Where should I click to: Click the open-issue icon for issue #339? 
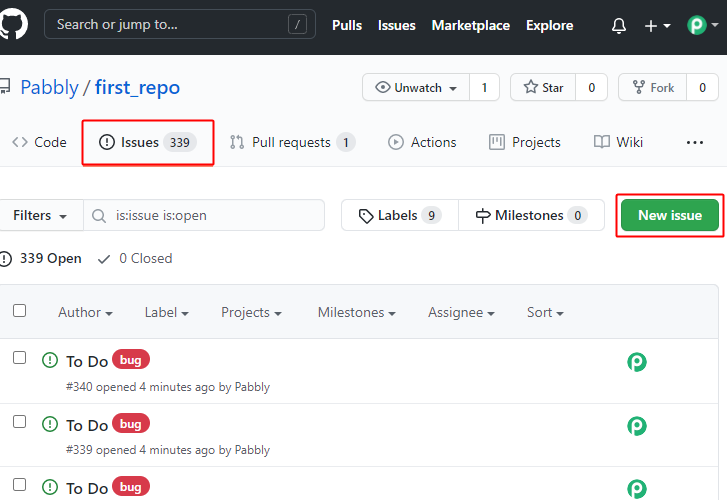click(50, 424)
